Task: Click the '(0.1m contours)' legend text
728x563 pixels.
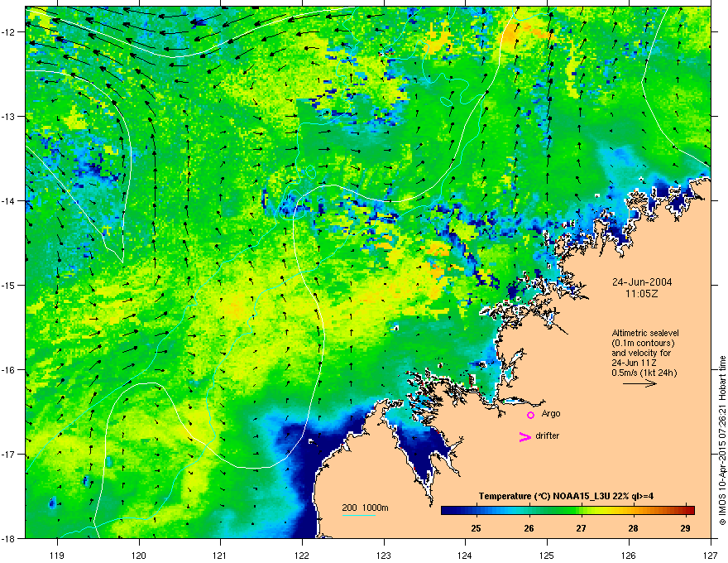Action: coord(643,343)
